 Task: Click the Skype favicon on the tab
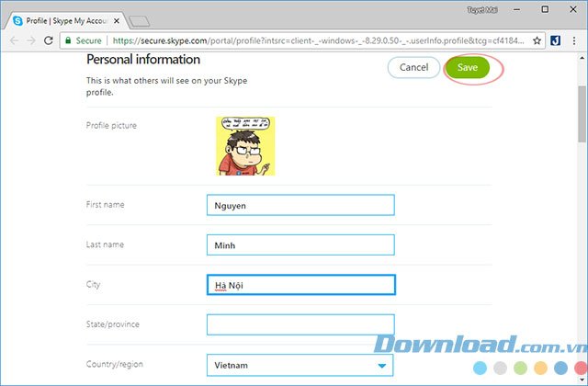pyautogui.click(x=17, y=21)
